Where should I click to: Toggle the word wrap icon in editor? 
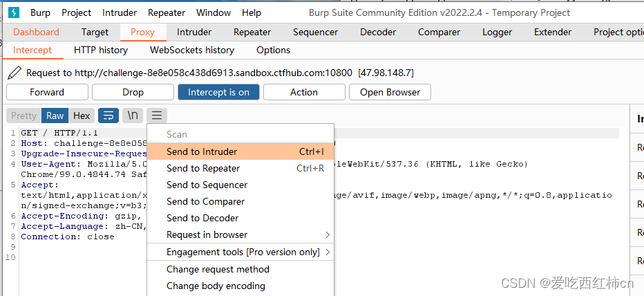click(x=108, y=115)
